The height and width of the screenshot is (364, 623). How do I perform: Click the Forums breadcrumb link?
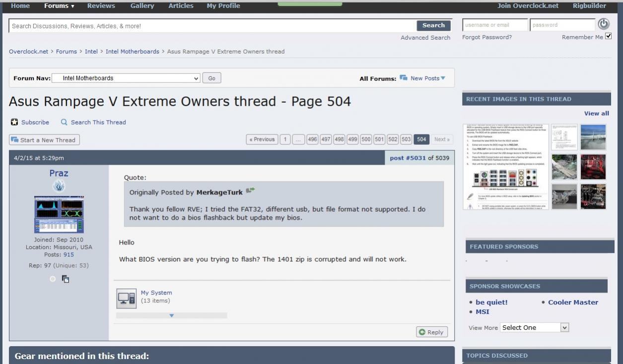click(67, 52)
